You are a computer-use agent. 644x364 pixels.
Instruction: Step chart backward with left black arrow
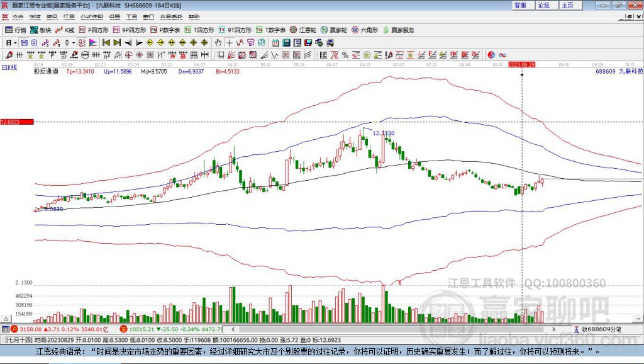(x=128, y=43)
